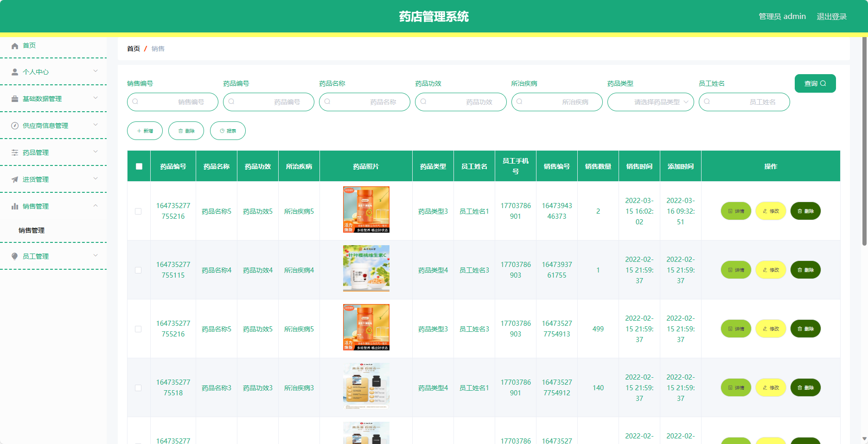Check the row with sale number 1647393761755
This screenshot has width=868, height=444.
[x=138, y=270]
